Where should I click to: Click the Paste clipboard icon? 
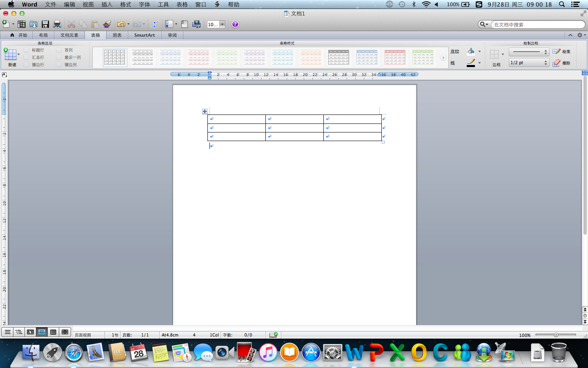coord(95,24)
